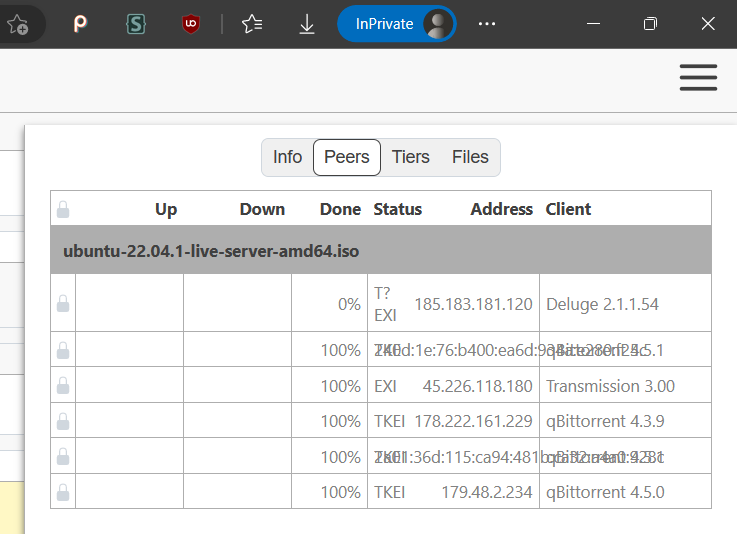Click the address 179.48.2.234
The height and width of the screenshot is (534, 737).
pyautogui.click(x=487, y=492)
